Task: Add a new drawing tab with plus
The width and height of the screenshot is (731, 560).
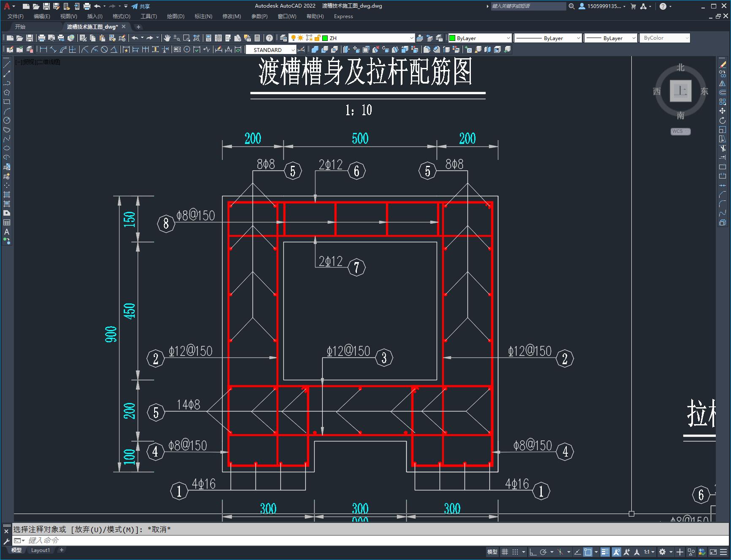Action: (x=138, y=27)
